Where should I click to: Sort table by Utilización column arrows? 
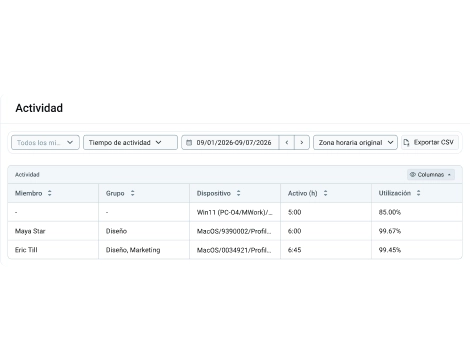[x=418, y=193]
